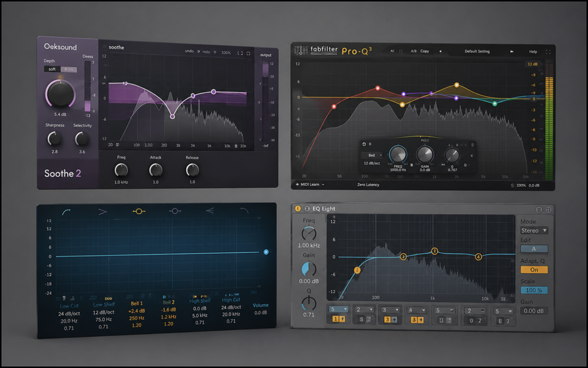Click the band reset icon above Bell
This screenshot has width=588, height=368.
click(364, 144)
